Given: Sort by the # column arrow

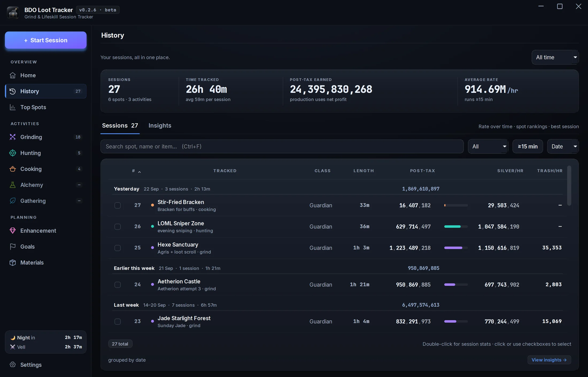Looking at the screenshot, I should pos(139,172).
